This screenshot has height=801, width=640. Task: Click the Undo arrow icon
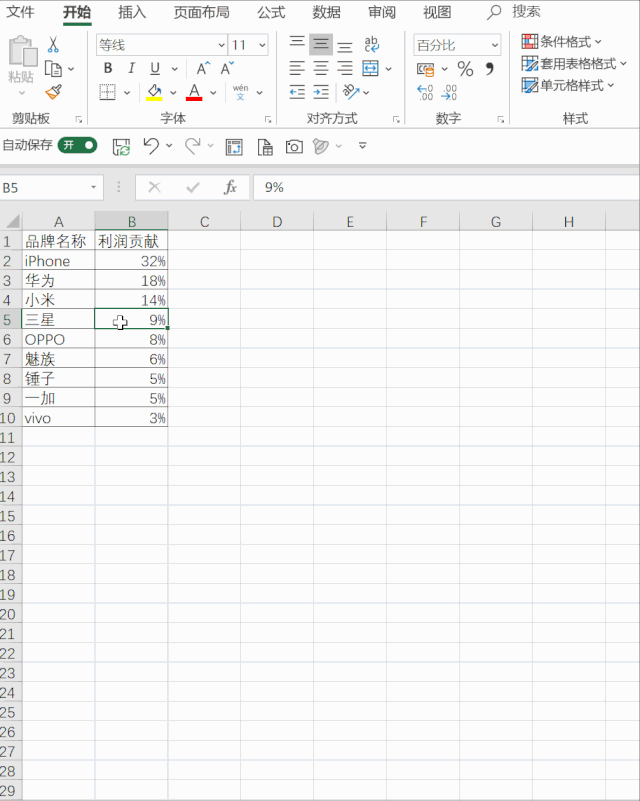coord(151,146)
